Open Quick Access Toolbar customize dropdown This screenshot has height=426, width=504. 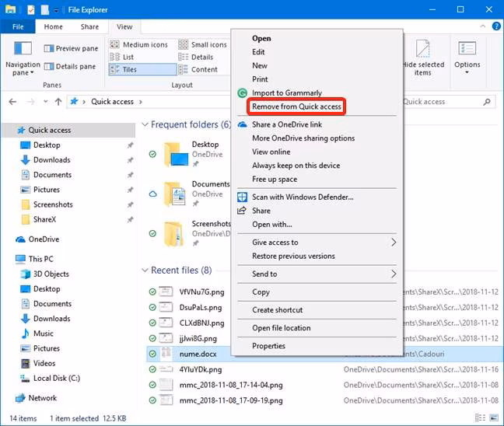click(56, 10)
